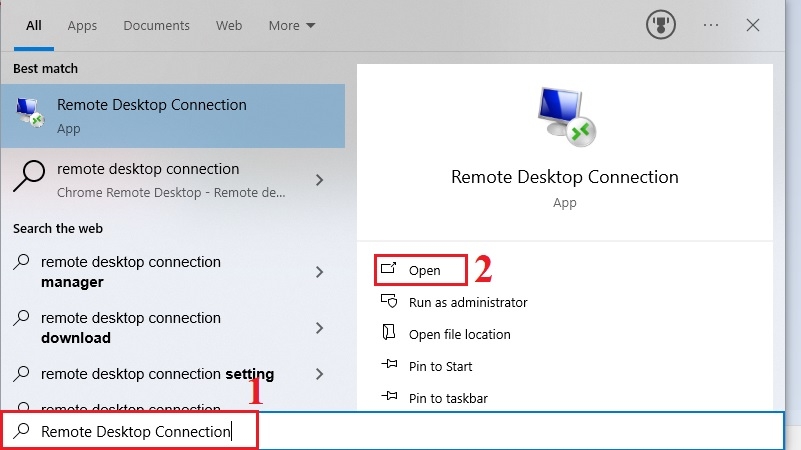Open Chrome Remote Desktop web suggestion

173,180
